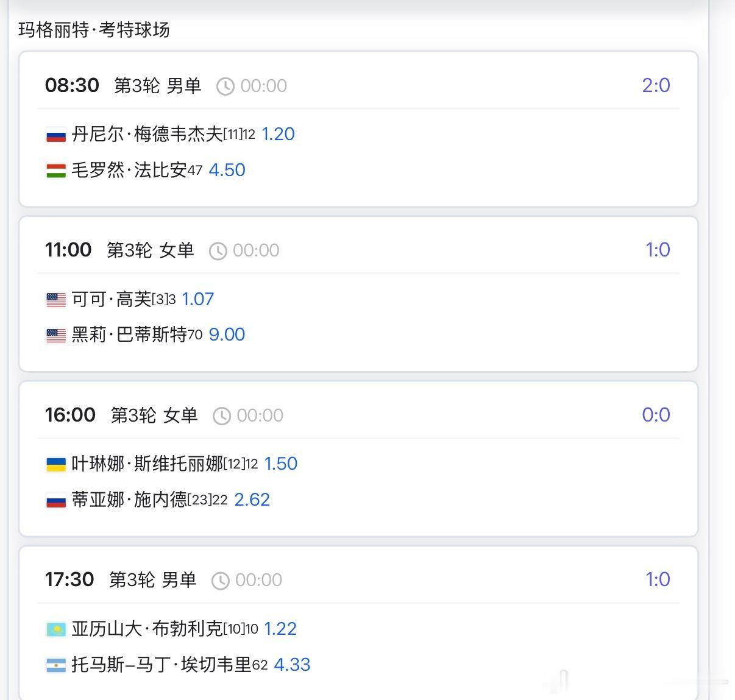This screenshot has width=735, height=700.
Task: Click the Ukrainian flag beside 叶琳娜·斯维托丽娜
Action: 56,464
